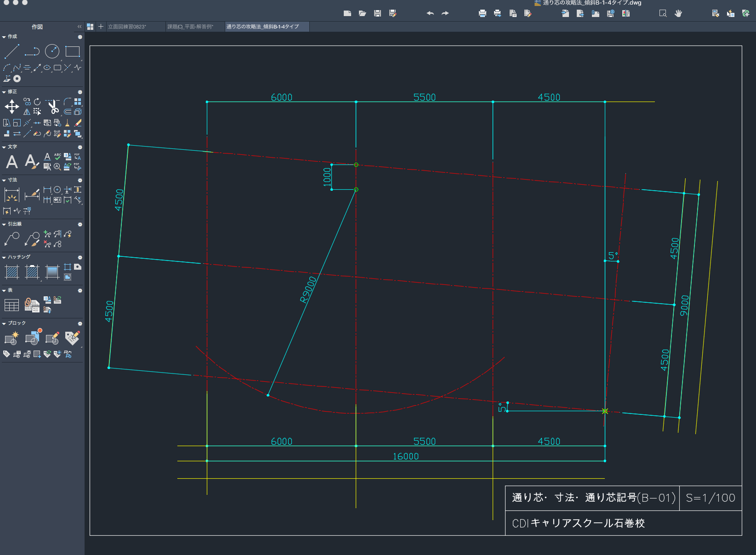Screen dimensions: 756x555
Task: Choose the Spline tool
Action: point(17,68)
